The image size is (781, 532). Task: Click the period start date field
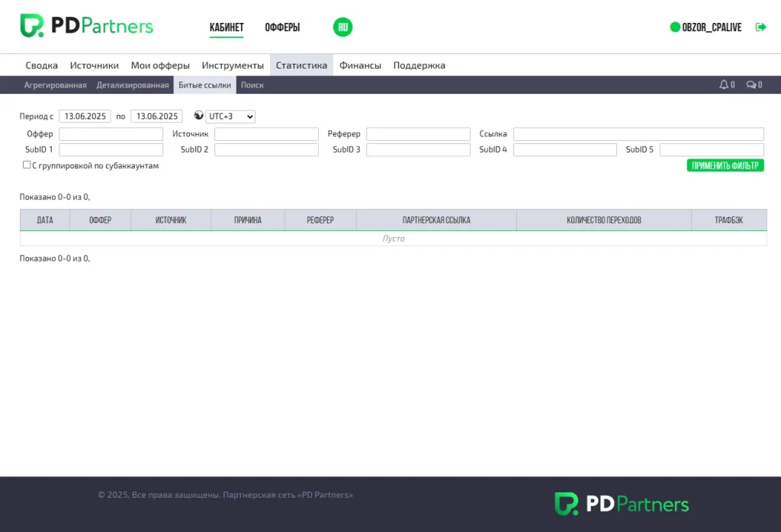tap(85, 117)
